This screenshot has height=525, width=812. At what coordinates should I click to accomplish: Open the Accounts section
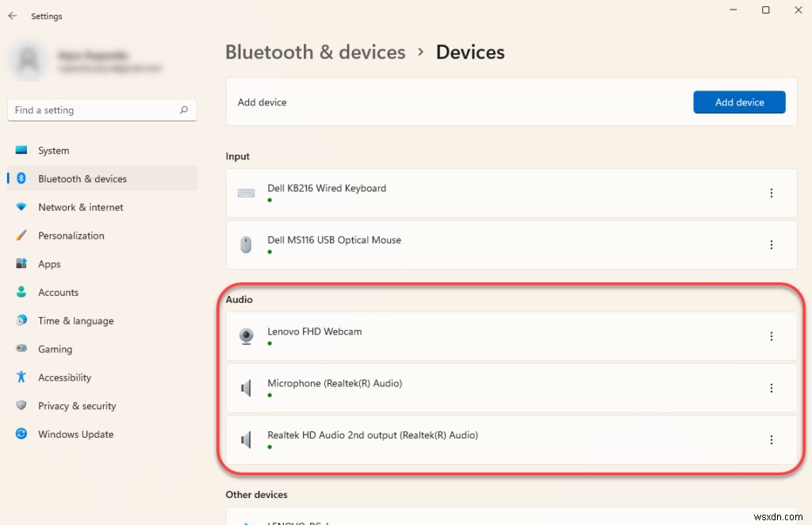[x=59, y=292]
